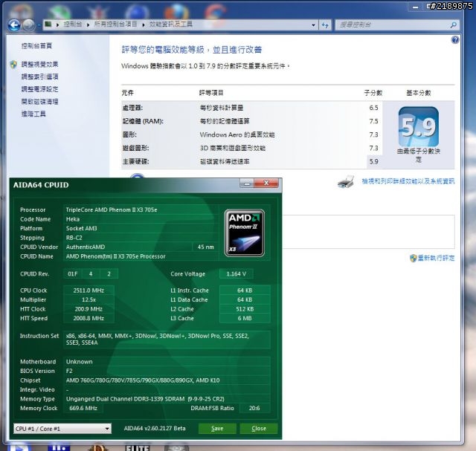Open 調整視覺效果 in the sidebar

click(39, 65)
